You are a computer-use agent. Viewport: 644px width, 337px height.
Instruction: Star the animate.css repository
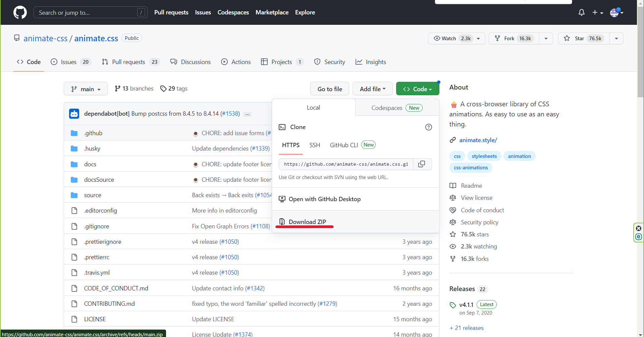point(584,38)
